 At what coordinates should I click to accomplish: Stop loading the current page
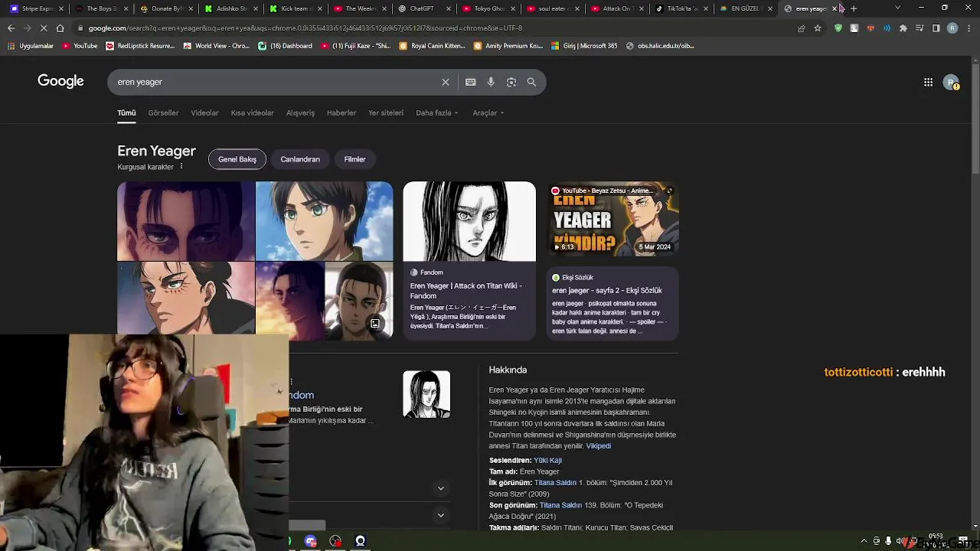tap(44, 28)
